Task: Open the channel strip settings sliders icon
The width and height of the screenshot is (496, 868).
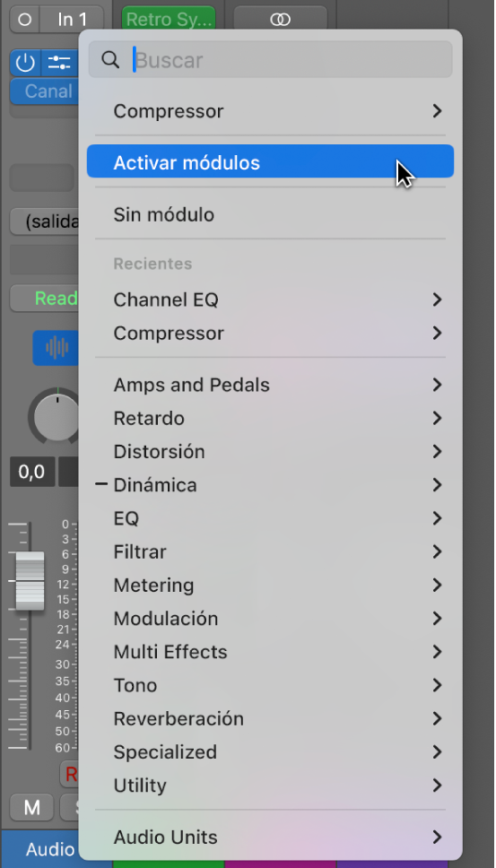Action: click(x=59, y=63)
